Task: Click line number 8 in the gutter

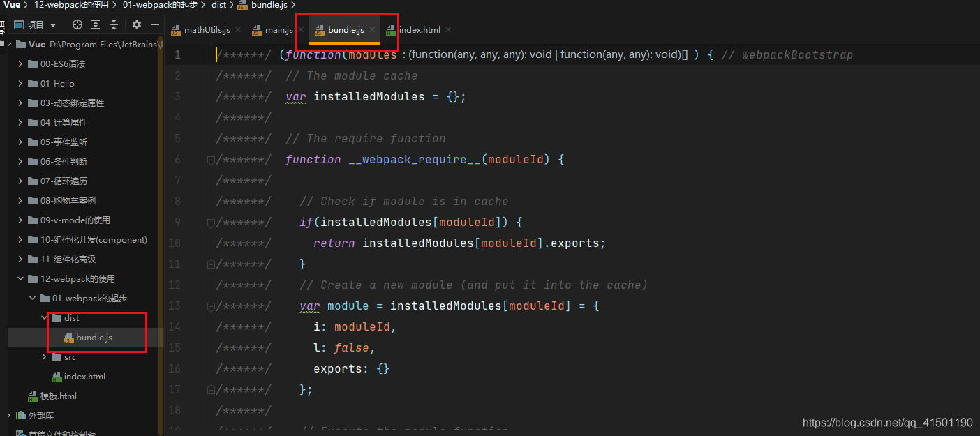Action: pyautogui.click(x=177, y=201)
